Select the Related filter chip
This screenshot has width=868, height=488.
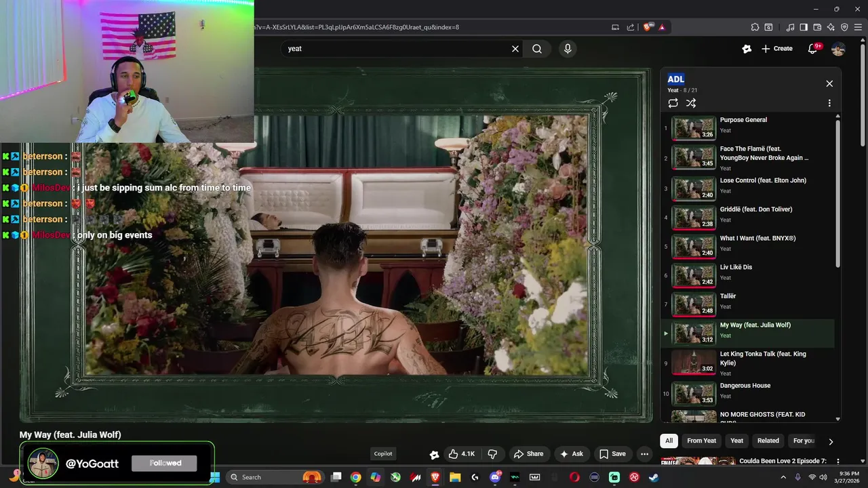pyautogui.click(x=768, y=441)
